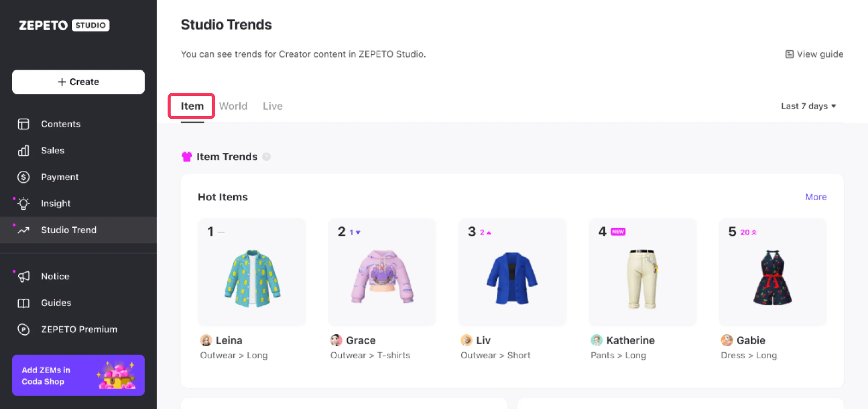Image resolution: width=868 pixels, height=409 pixels.
Task: Switch to the Live tab
Action: coord(272,106)
